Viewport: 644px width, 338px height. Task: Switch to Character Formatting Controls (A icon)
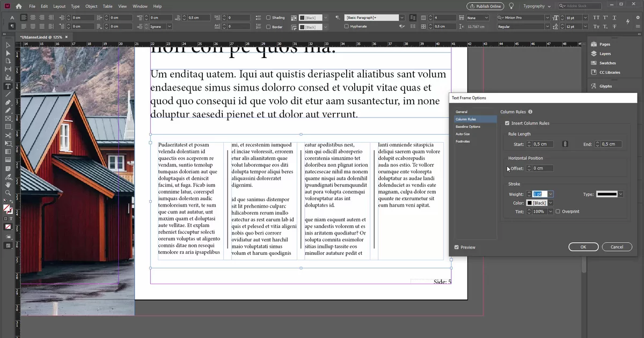coord(12,18)
